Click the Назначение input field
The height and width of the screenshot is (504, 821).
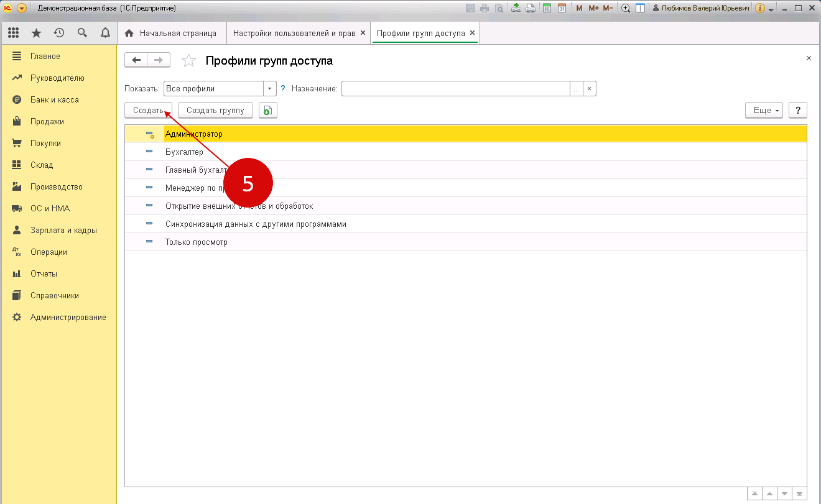[455, 89]
